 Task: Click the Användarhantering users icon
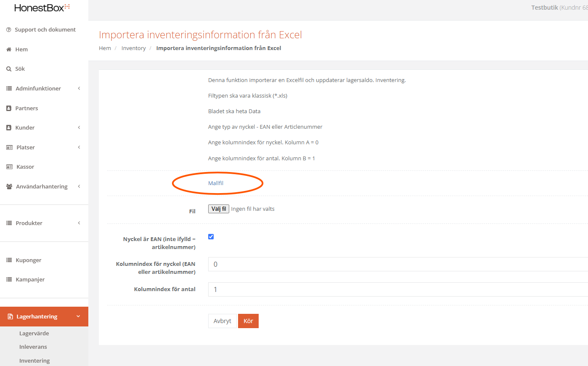(x=9, y=186)
